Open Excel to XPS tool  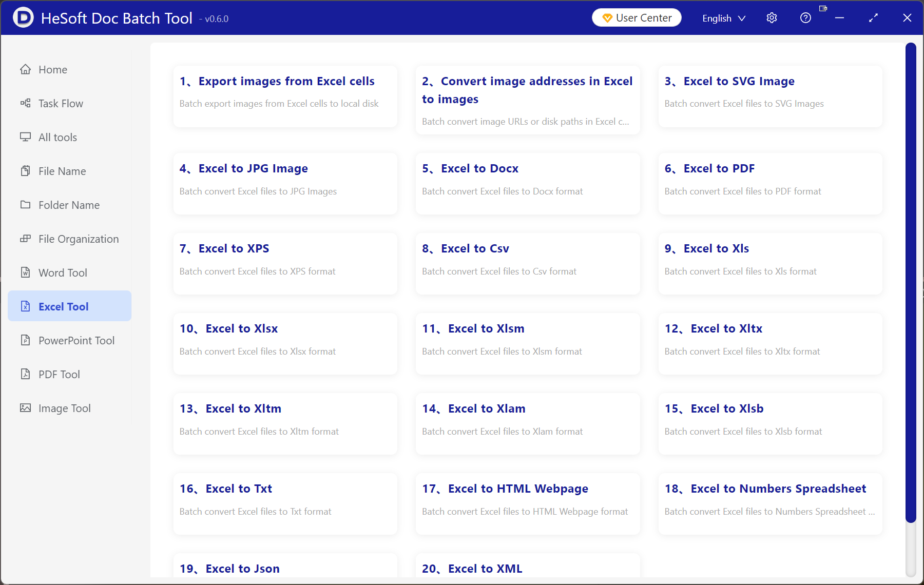pyautogui.click(x=285, y=264)
